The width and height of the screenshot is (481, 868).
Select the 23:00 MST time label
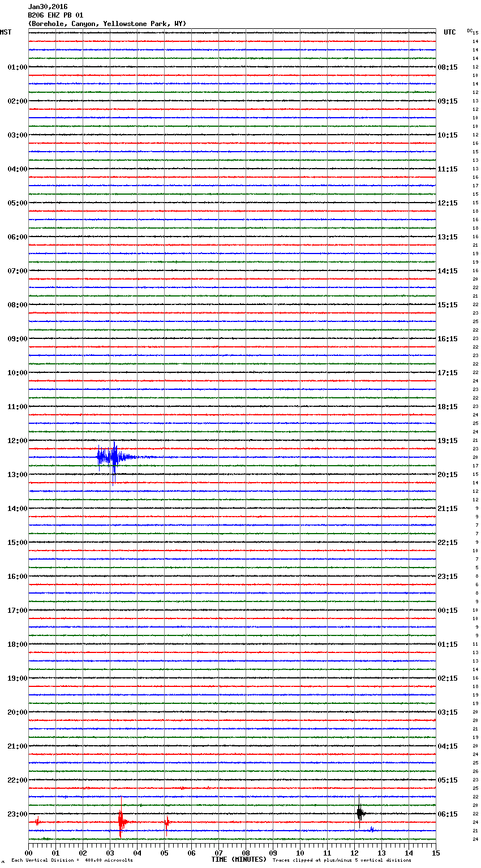pos(17,814)
